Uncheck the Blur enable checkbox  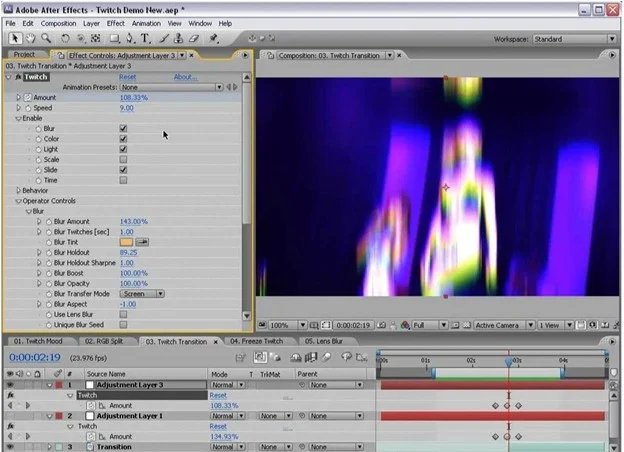coord(123,129)
